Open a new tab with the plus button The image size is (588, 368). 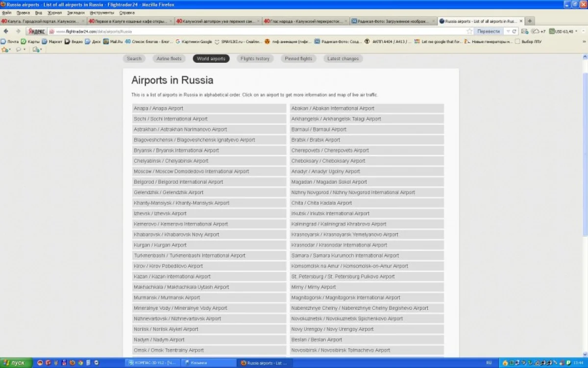click(530, 21)
